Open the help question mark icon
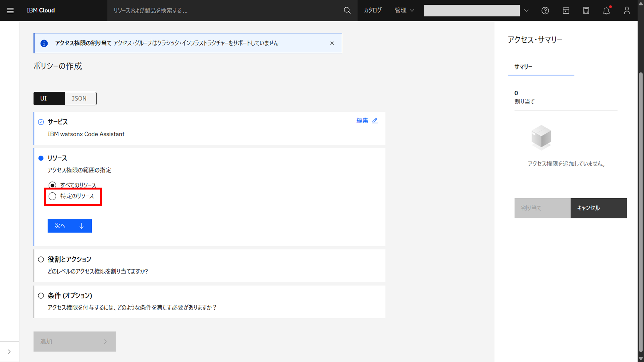This screenshot has height=362, width=644. pyautogui.click(x=545, y=11)
